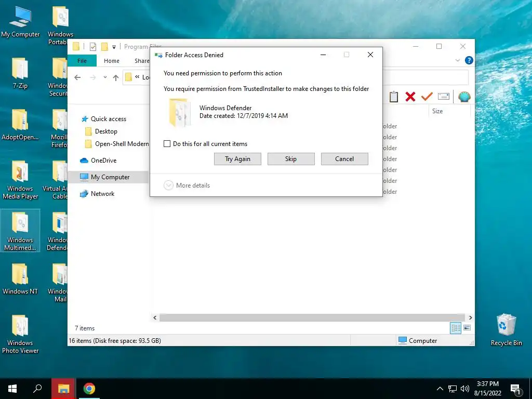
Task: Open My Computer desktop icon
Action: (x=20, y=22)
